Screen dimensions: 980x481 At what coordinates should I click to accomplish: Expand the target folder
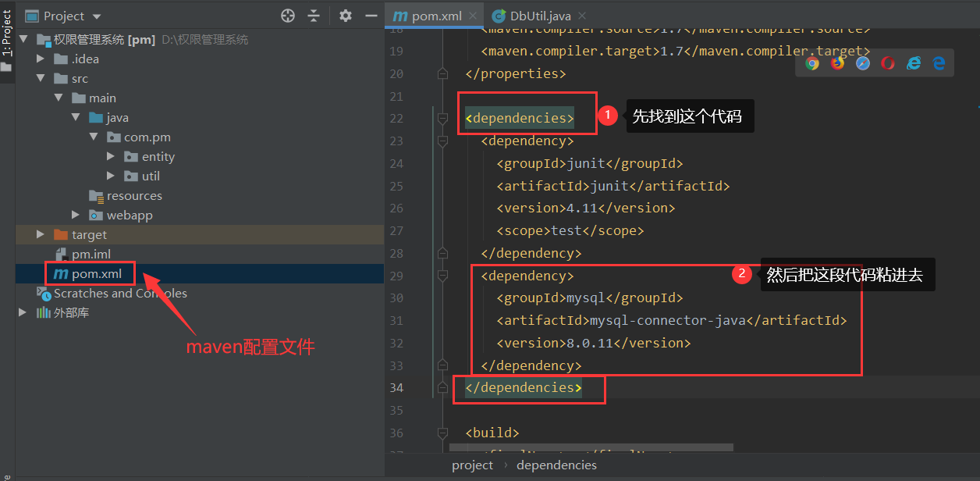pyautogui.click(x=41, y=234)
